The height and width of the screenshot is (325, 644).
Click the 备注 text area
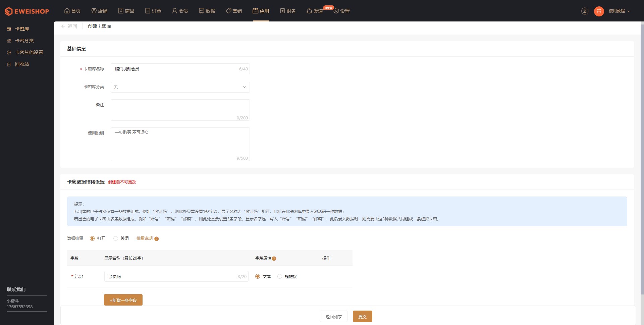pos(180,110)
